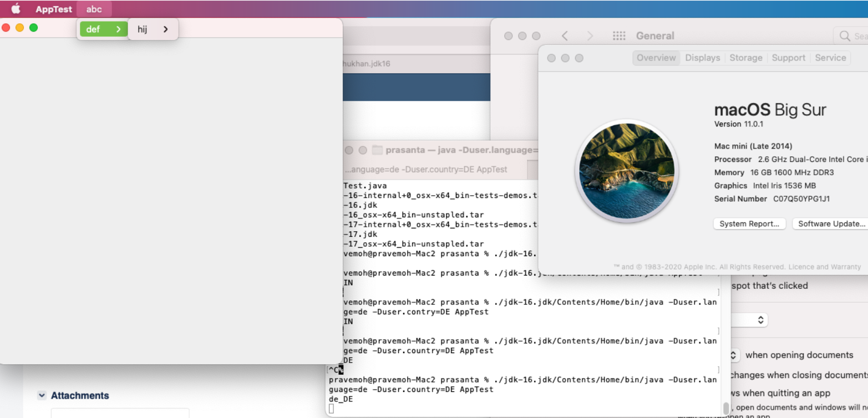Click the Terminal title folder icon

(378, 150)
